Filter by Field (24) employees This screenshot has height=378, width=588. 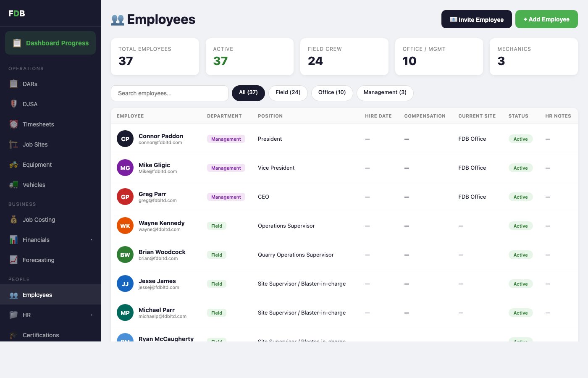click(288, 93)
